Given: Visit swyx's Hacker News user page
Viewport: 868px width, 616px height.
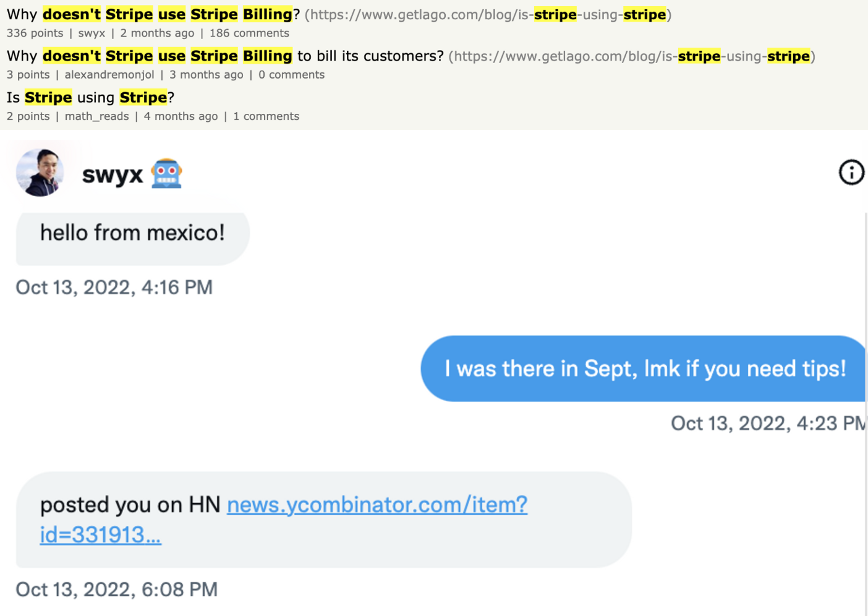Looking at the screenshot, I should [x=91, y=33].
